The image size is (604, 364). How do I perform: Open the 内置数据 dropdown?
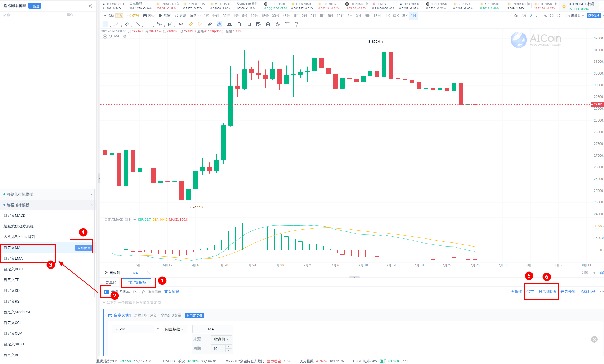(x=174, y=329)
